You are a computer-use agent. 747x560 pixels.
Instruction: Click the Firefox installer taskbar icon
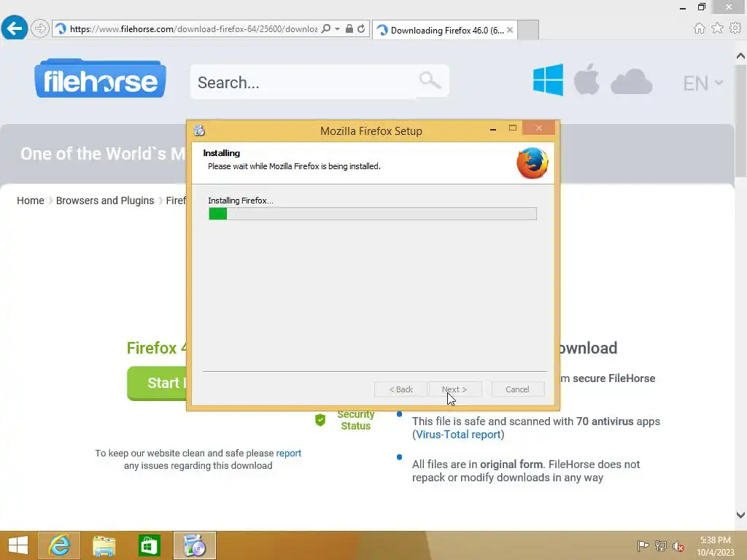194,545
